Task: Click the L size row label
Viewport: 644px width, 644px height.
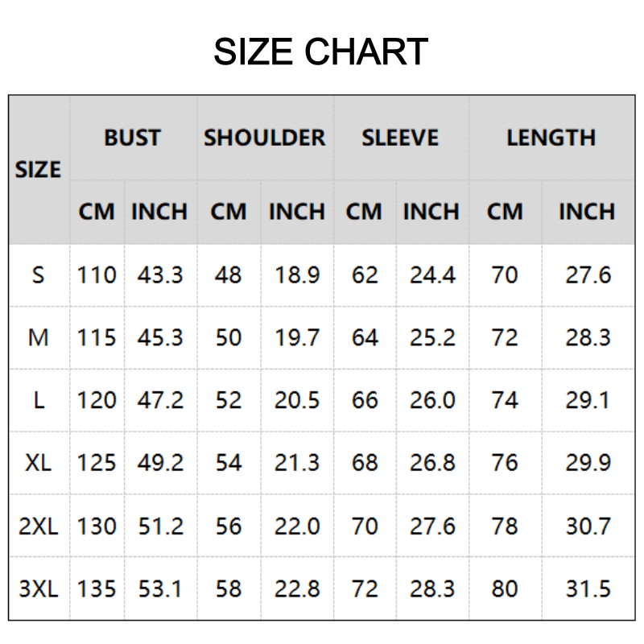Action: [38, 400]
